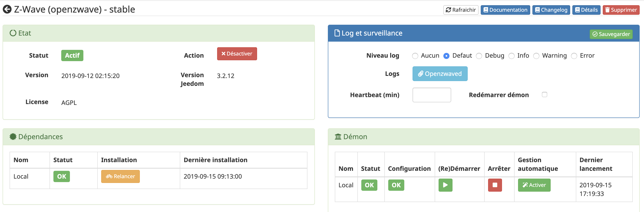
Task: Select Aucun log level
Action: (415, 56)
